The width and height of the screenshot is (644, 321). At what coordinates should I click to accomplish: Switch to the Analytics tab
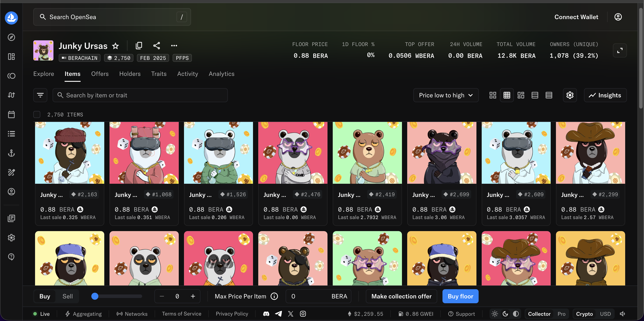(x=221, y=74)
